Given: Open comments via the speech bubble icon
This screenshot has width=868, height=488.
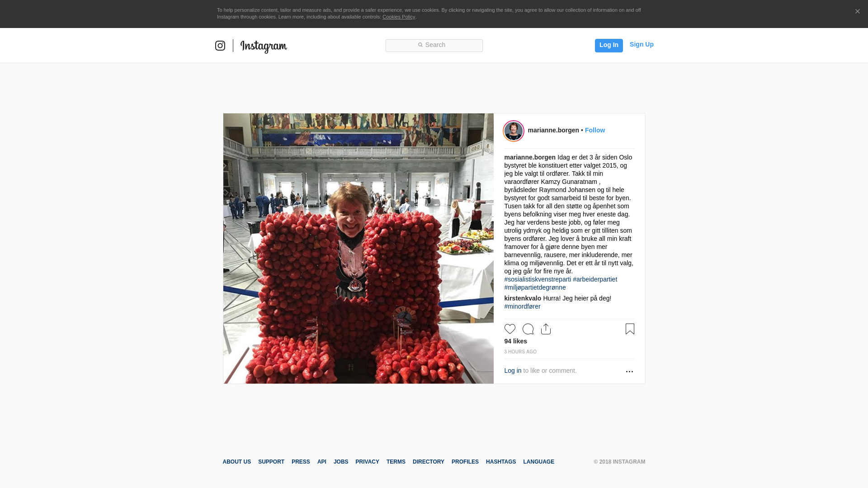Looking at the screenshot, I should tap(528, 329).
